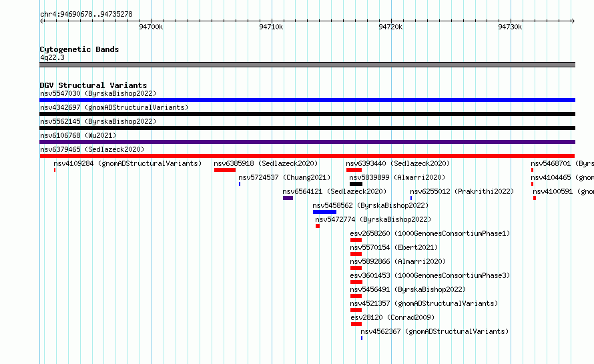The width and height of the screenshot is (594, 364).
Task: Click nsv5892866 (Almarri2020) label
Action: 398,261
